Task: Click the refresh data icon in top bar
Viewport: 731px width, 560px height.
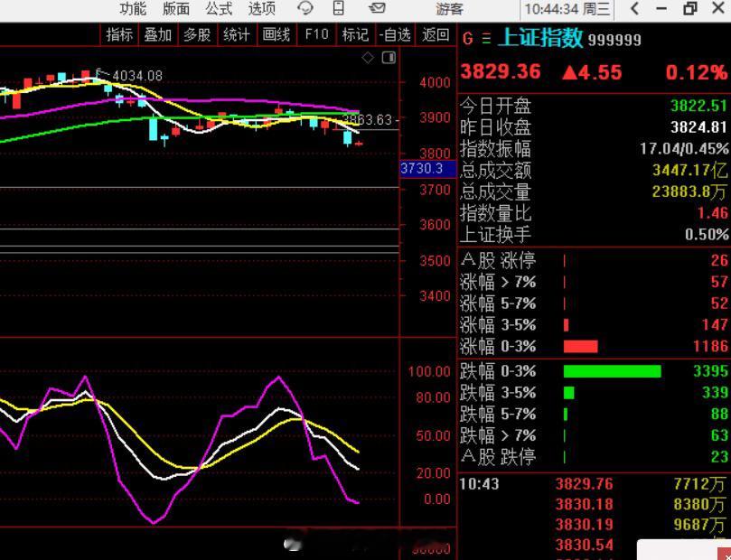Action: 306,9
